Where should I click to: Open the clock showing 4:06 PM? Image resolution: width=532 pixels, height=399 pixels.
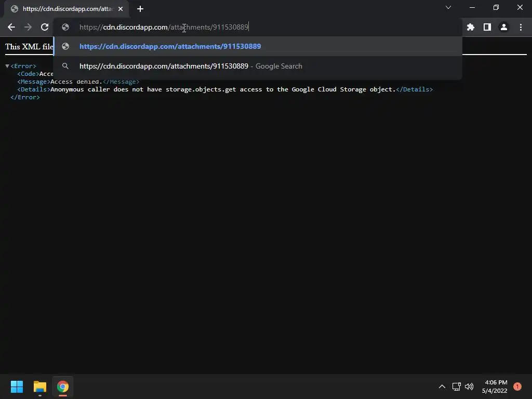(x=495, y=387)
